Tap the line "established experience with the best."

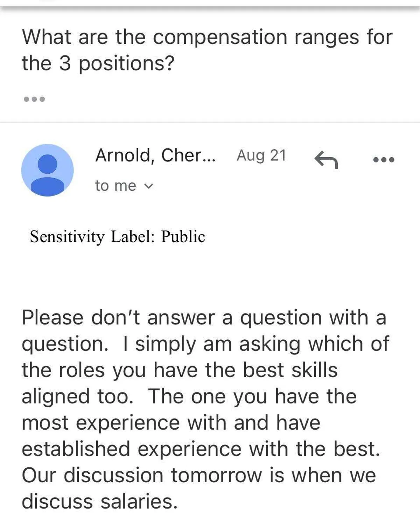[x=201, y=449]
